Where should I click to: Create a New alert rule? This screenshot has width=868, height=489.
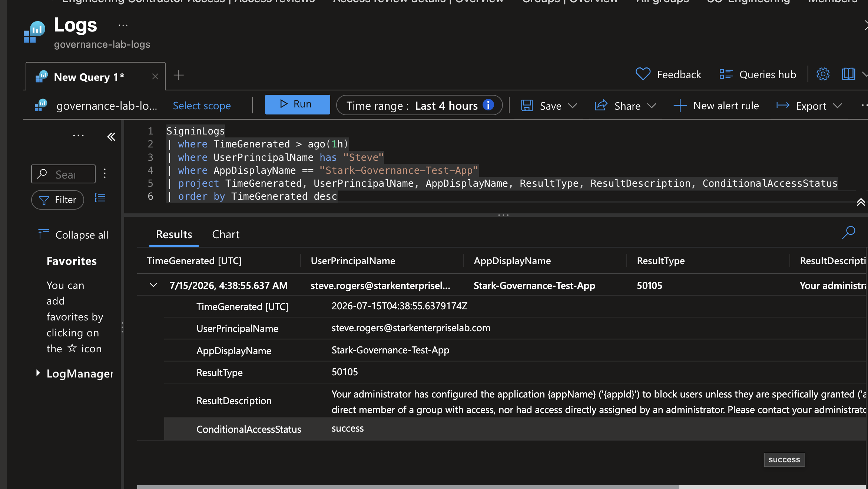[716, 106]
